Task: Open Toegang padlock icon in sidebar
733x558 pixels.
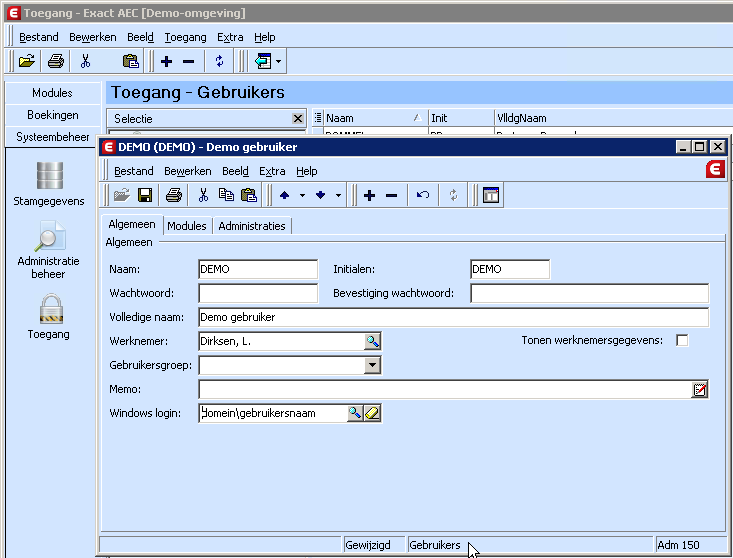Action: 50,309
